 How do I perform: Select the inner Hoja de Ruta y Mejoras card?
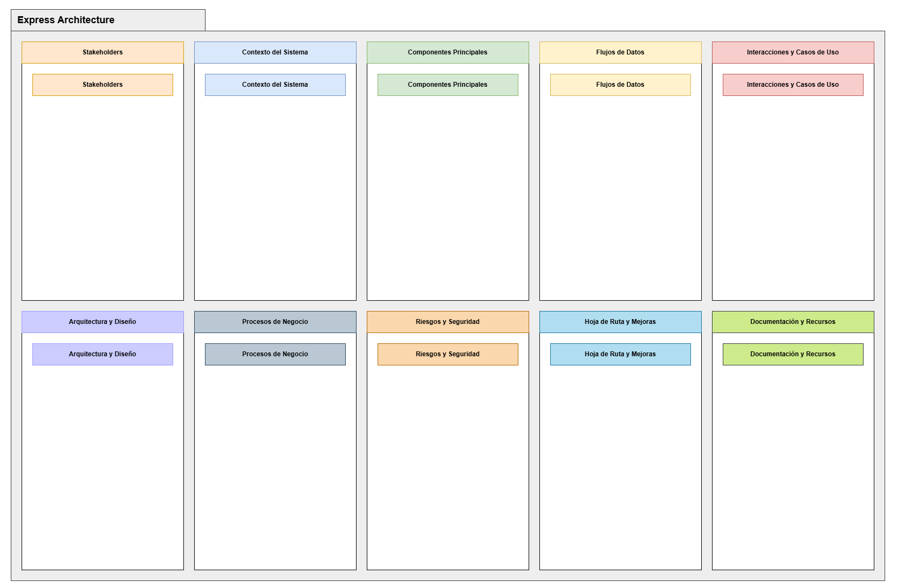click(620, 354)
